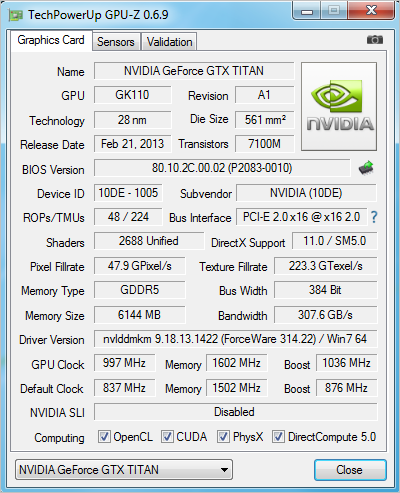Click the Name field showing GTX TITAN
Image resolution: width=400 pixels, height=493 pixels.
click(194, 71)
